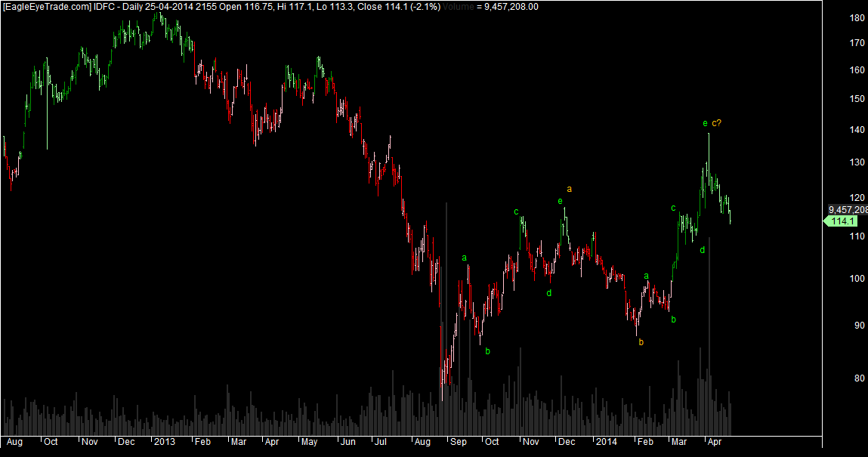Click the 180 price axis label
868x457 pixels.
tap(857, 18)
